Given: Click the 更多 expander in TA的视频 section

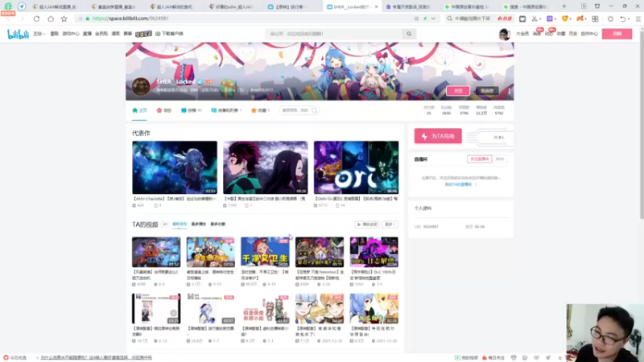Looking at the screenshot, I should (x=390, y=224).
